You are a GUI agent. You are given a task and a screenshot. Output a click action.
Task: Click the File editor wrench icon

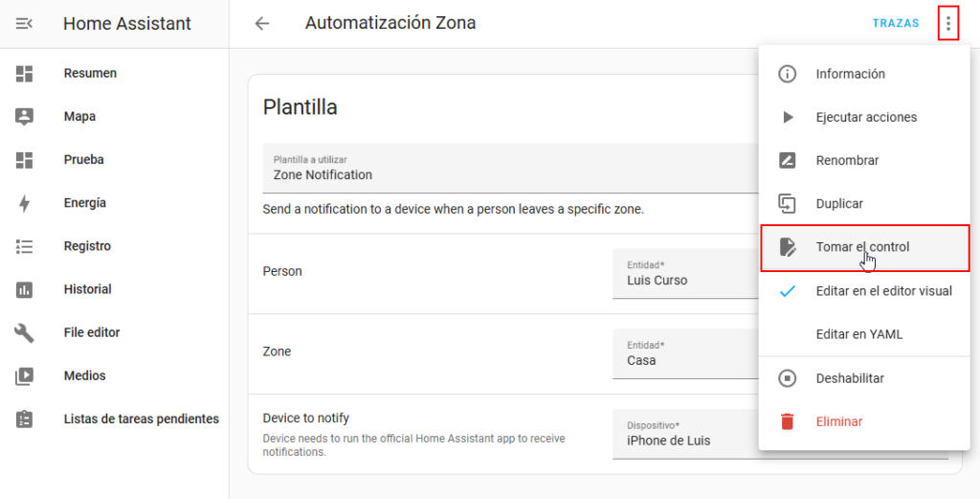tap(25, 332)
